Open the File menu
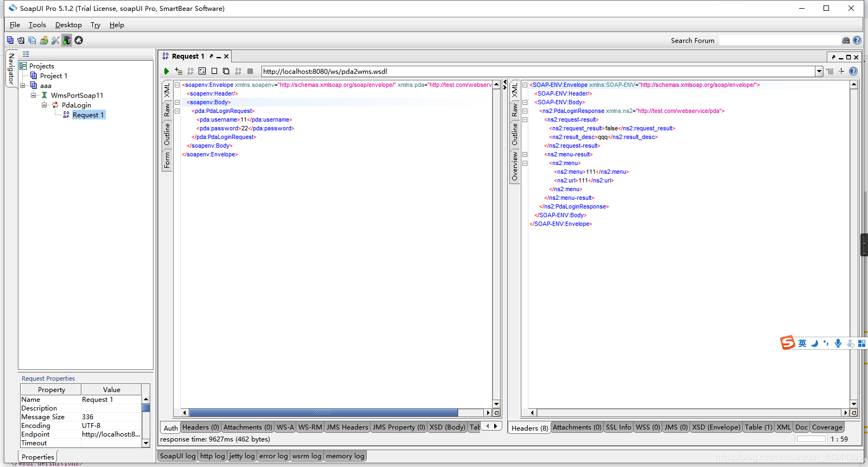 point(15,25)
